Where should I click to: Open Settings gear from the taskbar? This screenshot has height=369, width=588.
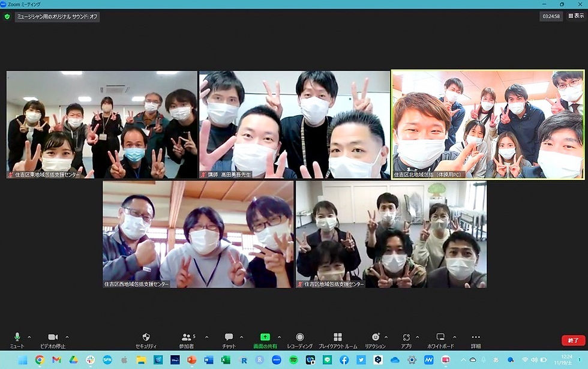pos(412,360)
